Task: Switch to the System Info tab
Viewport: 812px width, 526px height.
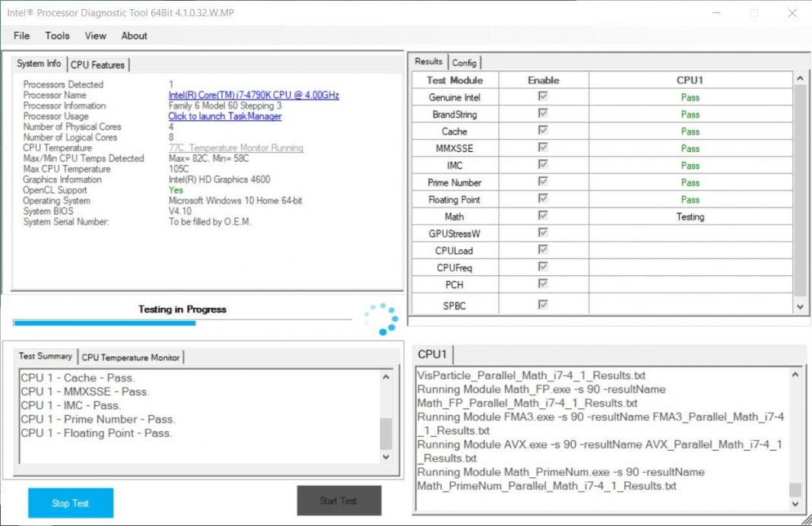Action: (37, 64)
